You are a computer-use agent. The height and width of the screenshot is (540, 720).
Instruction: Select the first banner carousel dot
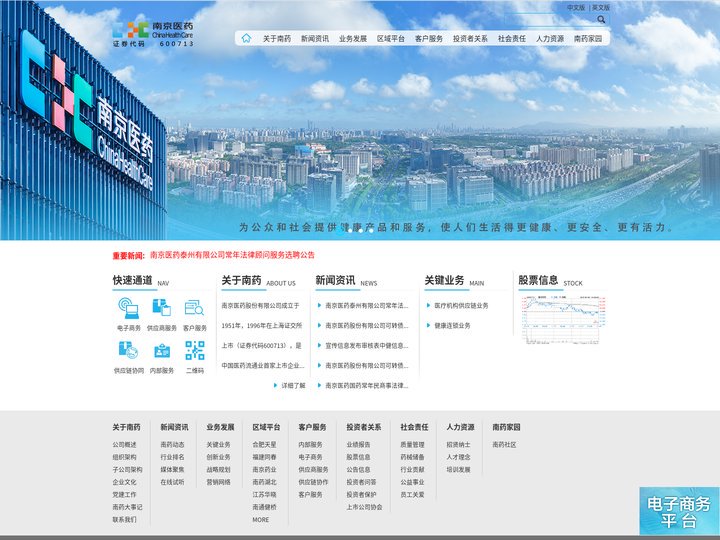pyautogui.click(x=340, y=231)
